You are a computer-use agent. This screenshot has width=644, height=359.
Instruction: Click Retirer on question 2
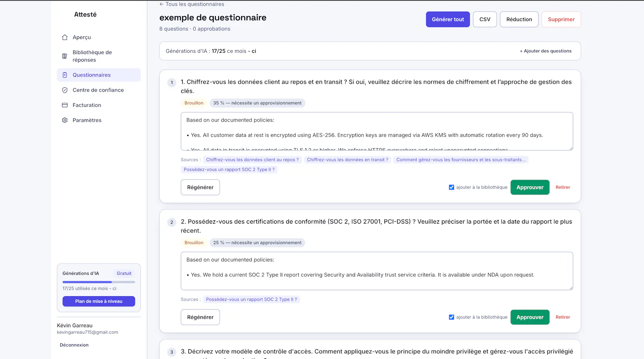tap(563, 317)
